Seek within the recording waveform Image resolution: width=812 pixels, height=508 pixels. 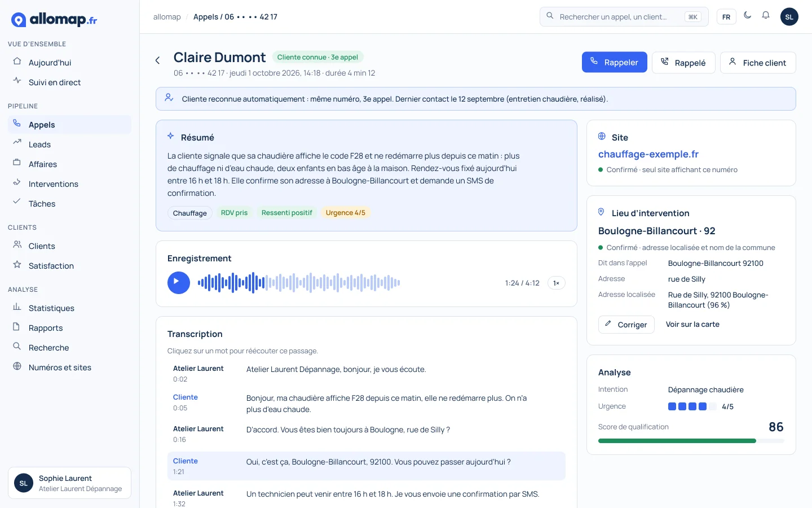tap(299, 283)
